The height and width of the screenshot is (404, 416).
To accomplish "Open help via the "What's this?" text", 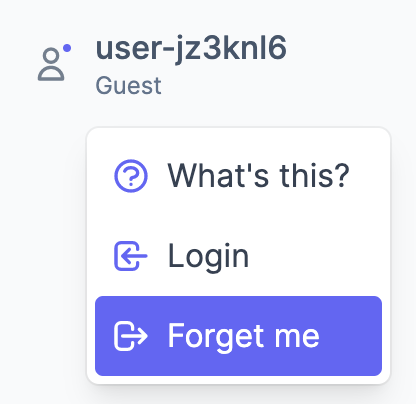I will click(258, 175).
